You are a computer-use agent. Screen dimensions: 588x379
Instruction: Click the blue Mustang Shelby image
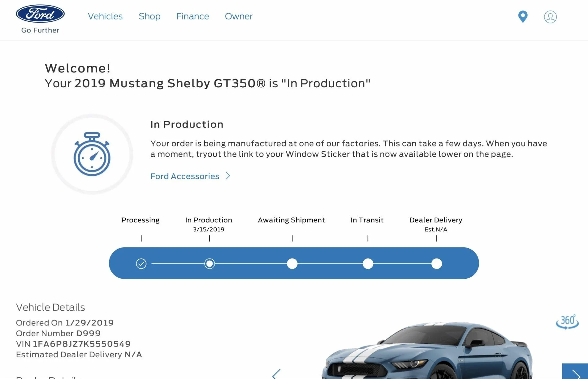[x=427, y=350]
